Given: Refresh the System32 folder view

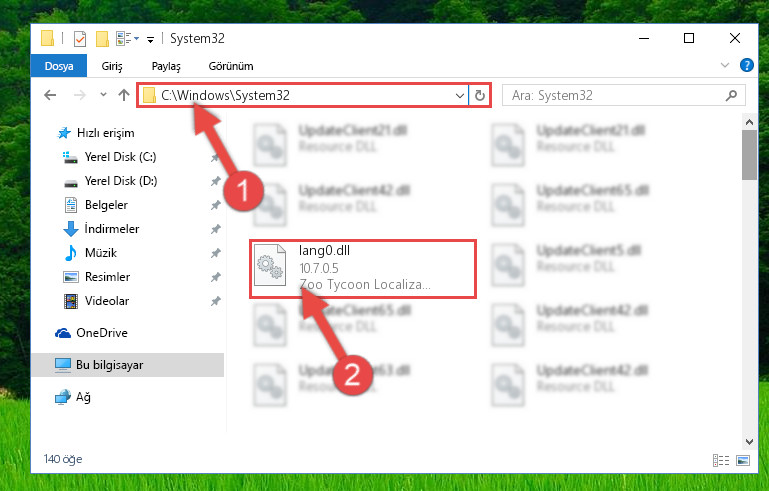Looking at the screenshot, I should pyautogui.click(x=480, y=95).
